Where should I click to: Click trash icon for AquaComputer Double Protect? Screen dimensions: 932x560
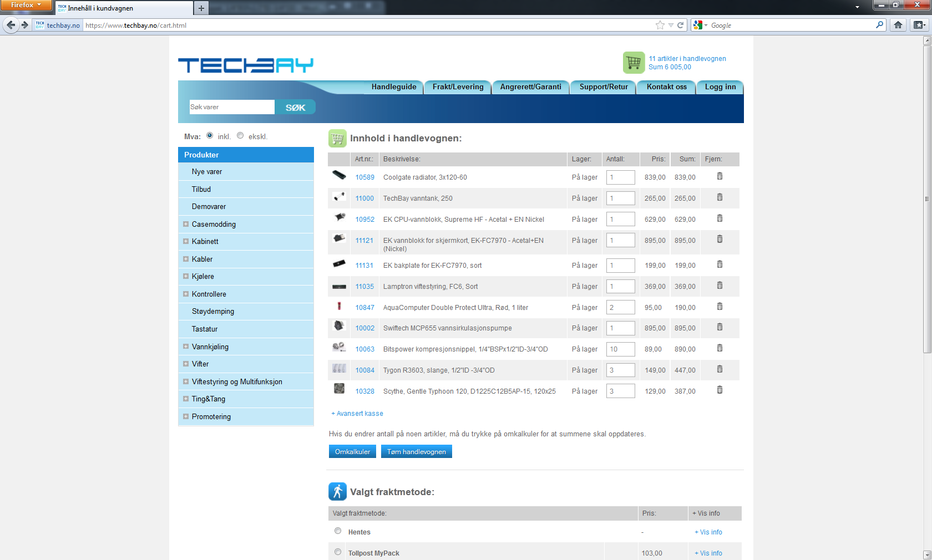pyautogui.click(x=720, y=307)
